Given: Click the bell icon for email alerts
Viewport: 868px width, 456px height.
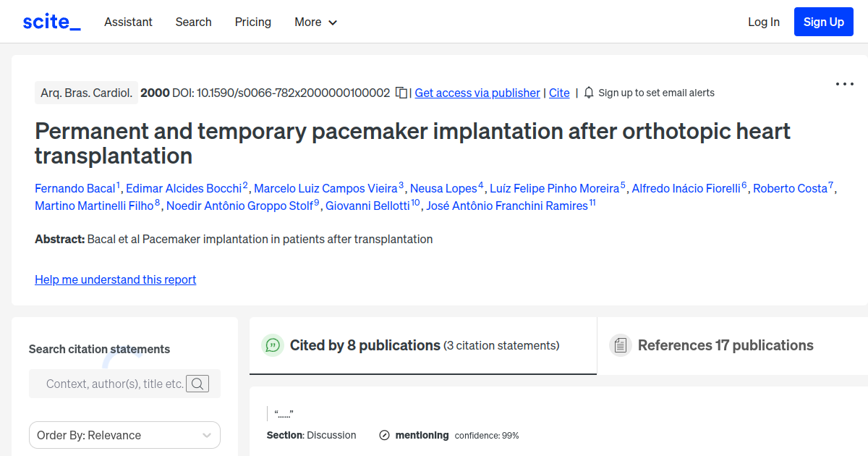Looking at the screenshot, I should pyautogui.click(x=588, y=93).
